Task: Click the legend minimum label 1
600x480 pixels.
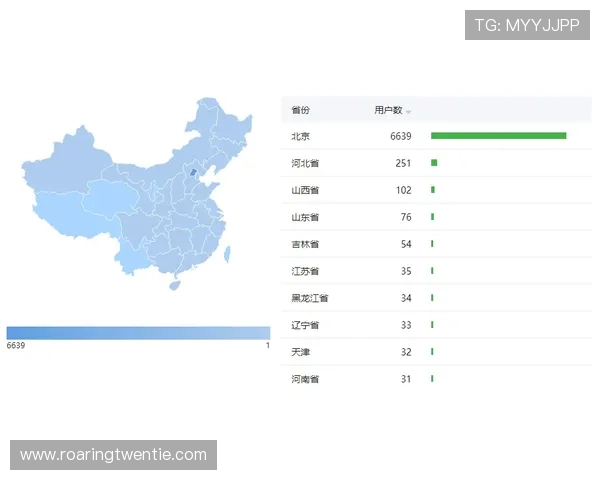Action: (268, 346)
